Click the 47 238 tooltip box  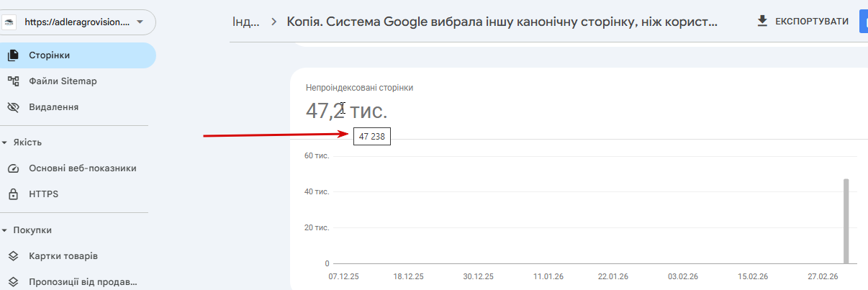[x=372, y=136]
